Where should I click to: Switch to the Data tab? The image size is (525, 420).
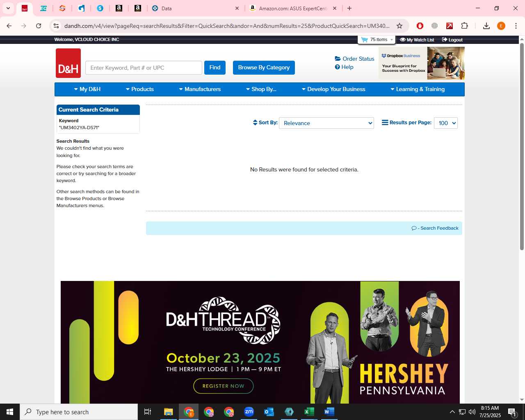point(196,8)
